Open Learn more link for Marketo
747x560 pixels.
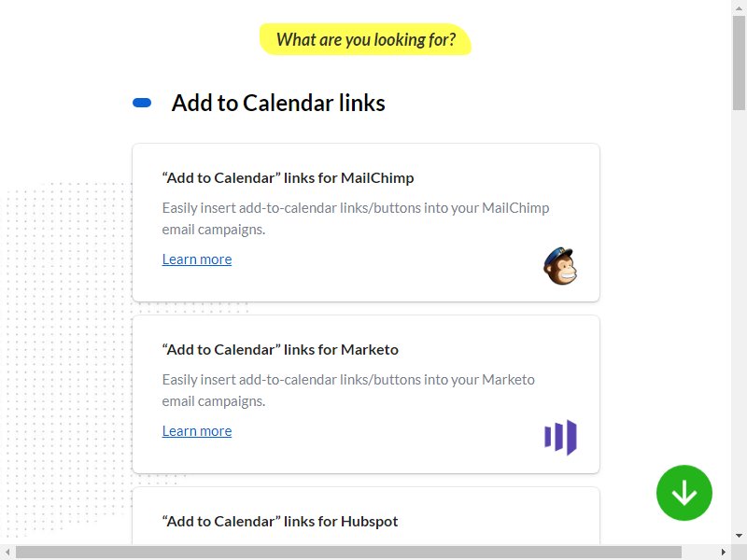[x=197, y=431]
